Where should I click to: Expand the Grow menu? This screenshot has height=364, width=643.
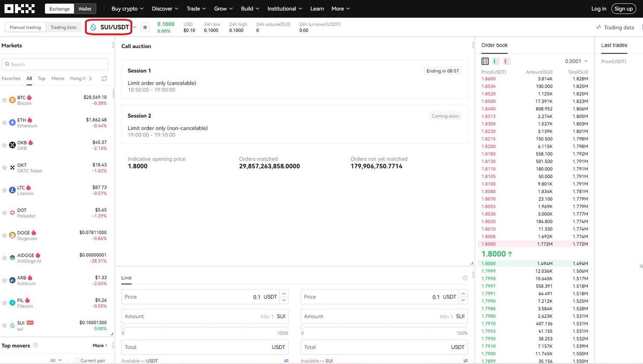coord(223,9)
